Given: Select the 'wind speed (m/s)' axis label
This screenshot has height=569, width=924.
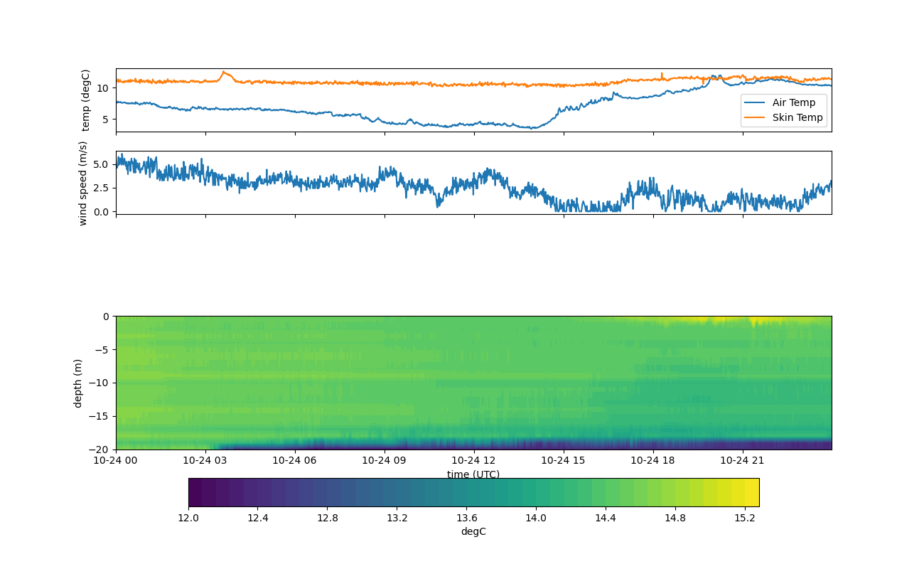Looking at the screenshot, I should (x=83, y=183).
